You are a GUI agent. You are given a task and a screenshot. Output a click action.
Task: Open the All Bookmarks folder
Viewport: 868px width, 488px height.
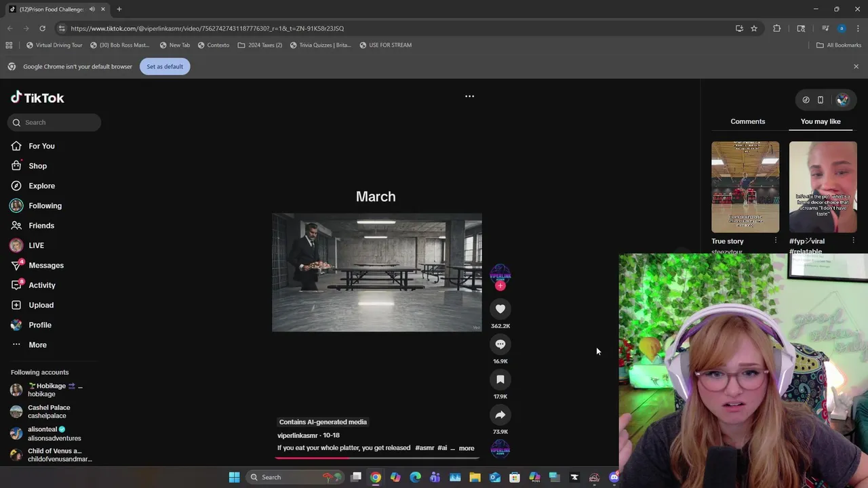[839, 45]
